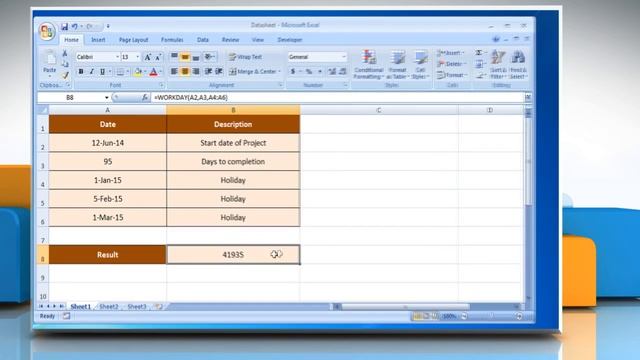The width and height of the screenshot is (640, 360).
Task: Expand the Merge & Center dropdown arrow
Action: (x=279, y=72)
